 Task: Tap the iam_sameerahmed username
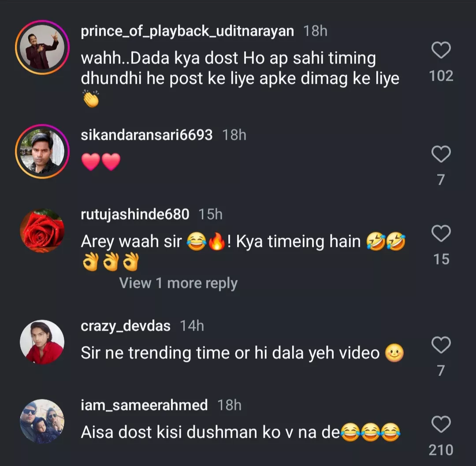tap(144, 405)
